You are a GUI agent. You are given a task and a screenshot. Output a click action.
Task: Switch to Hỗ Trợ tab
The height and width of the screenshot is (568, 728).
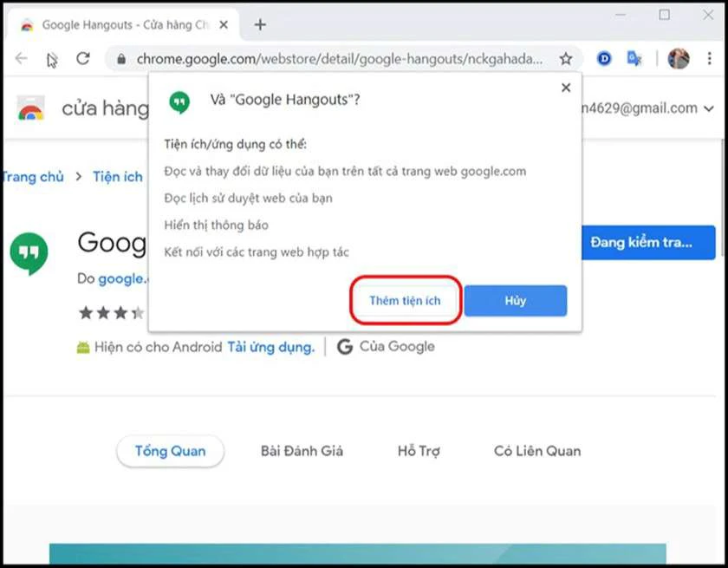click(419, 451)
